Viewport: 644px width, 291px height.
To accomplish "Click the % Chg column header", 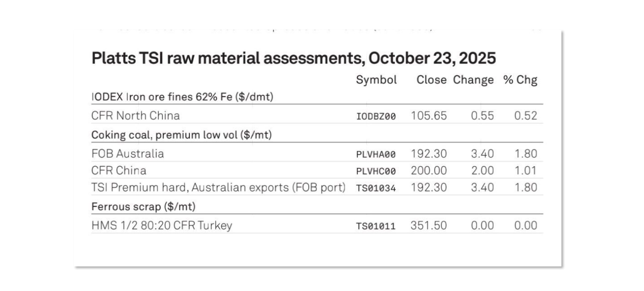I will (520, 80).
